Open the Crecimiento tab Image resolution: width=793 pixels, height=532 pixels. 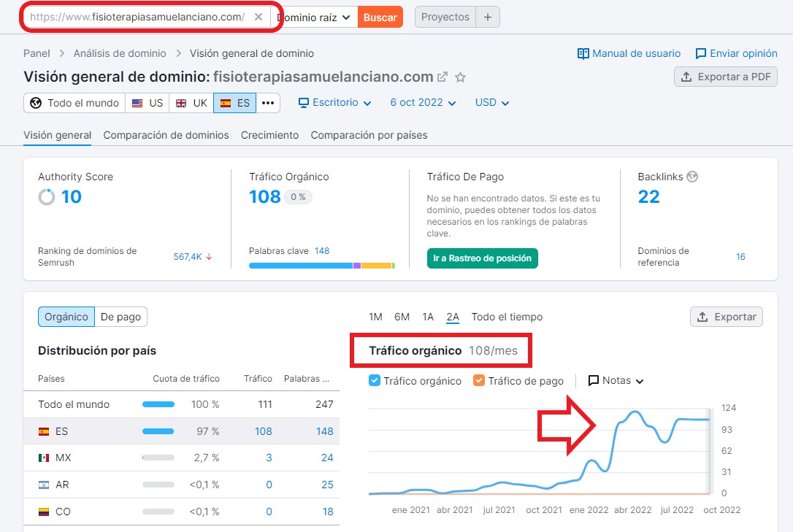point(269,135)
